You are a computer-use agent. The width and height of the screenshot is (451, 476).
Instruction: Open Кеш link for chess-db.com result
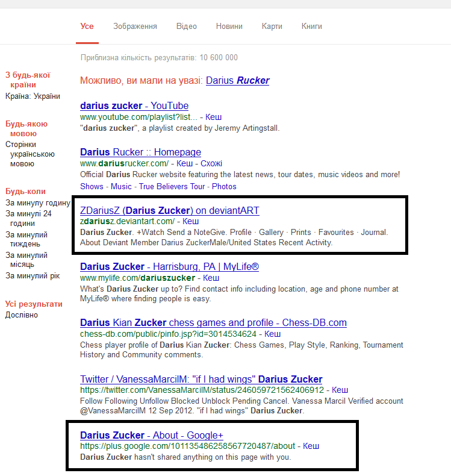tap(272, 334)
